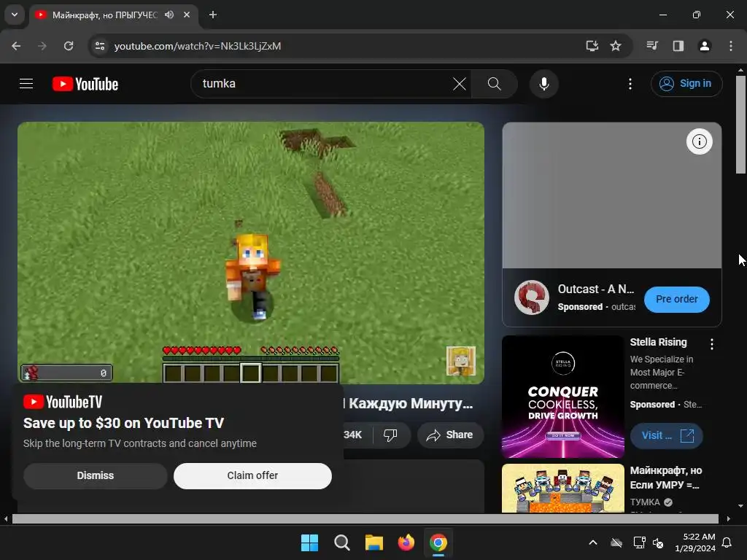Reload the YouTube page
Image resolution: width=747 pixels, height=560 pixels.
tap(69, 46)
